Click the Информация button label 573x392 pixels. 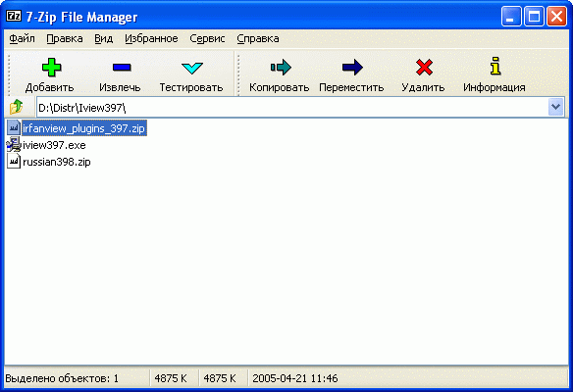[x=495, y=87]
